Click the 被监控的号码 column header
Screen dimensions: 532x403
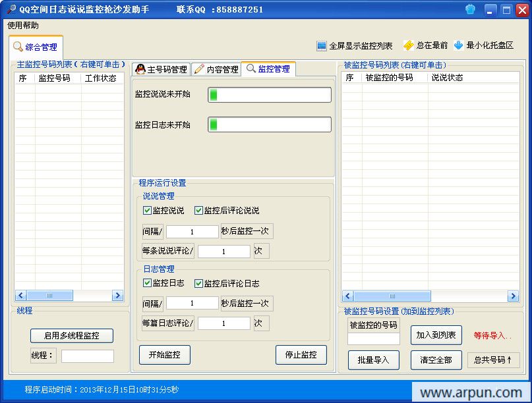395,78
